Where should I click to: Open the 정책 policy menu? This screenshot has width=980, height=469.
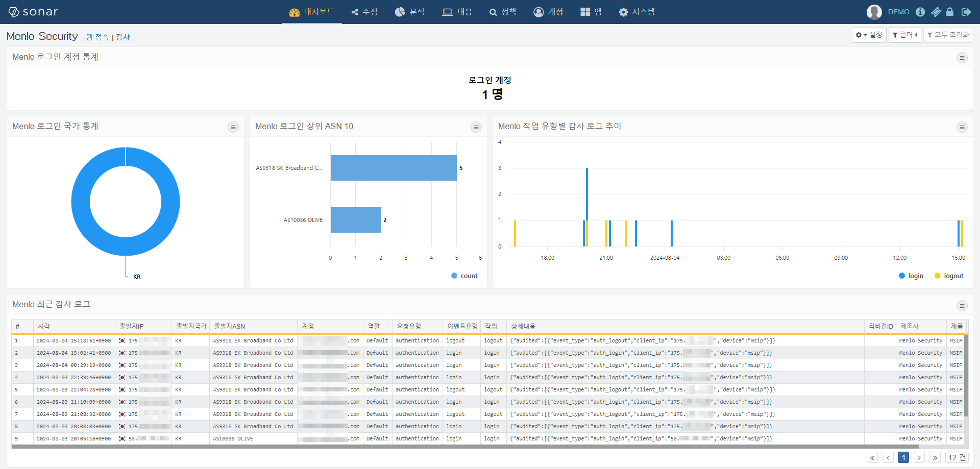(503, 12)
